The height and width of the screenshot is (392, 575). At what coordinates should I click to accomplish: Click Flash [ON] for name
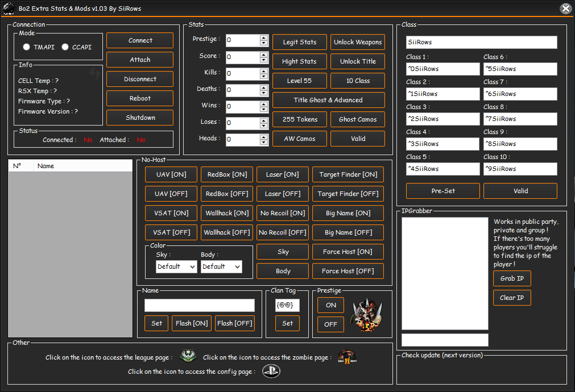coord(192,323)
